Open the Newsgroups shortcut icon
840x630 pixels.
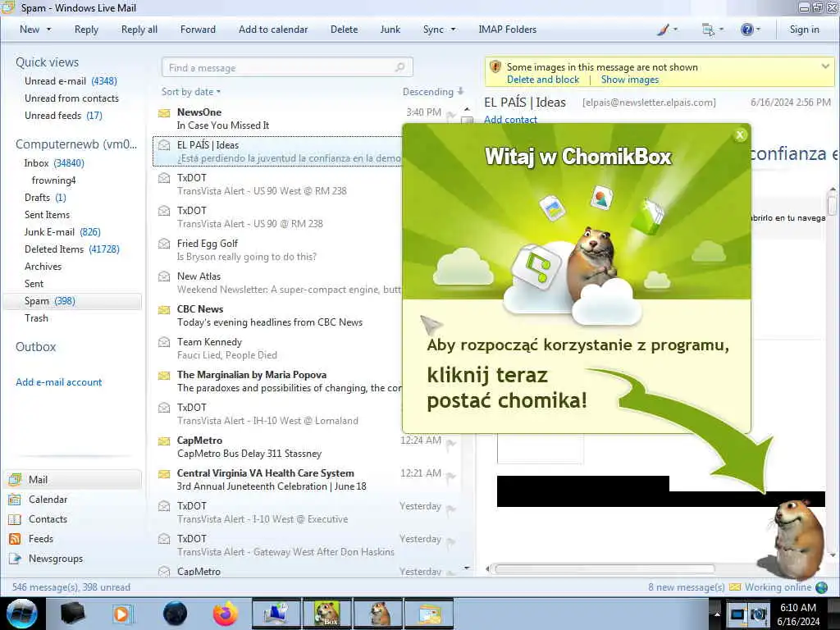pos(15,558)
